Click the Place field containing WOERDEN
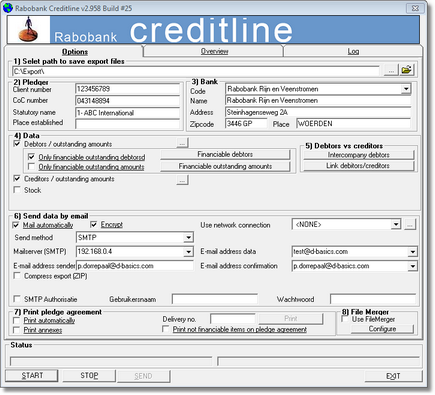Viewport: 435px width, 395px height. point(353,124)
